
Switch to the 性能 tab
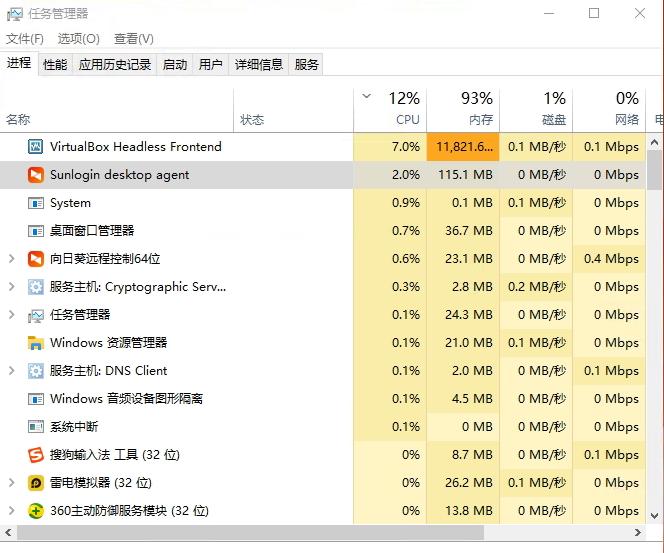pos(55,65)
